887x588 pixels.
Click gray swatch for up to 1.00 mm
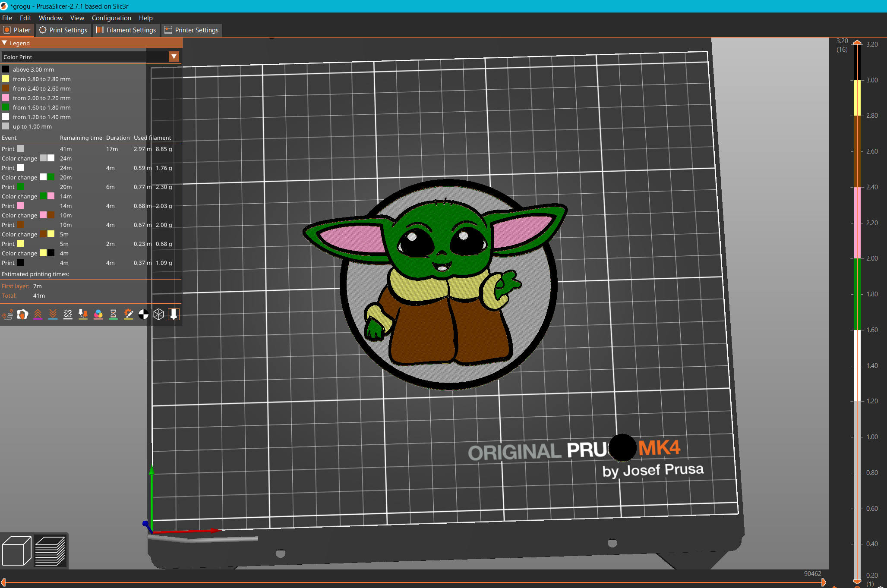click(6, 126)
